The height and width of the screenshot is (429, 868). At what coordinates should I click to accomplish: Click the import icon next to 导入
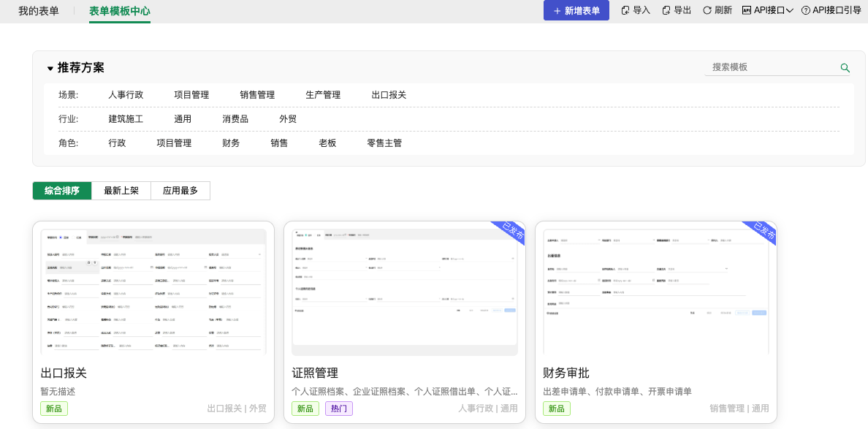625,10
